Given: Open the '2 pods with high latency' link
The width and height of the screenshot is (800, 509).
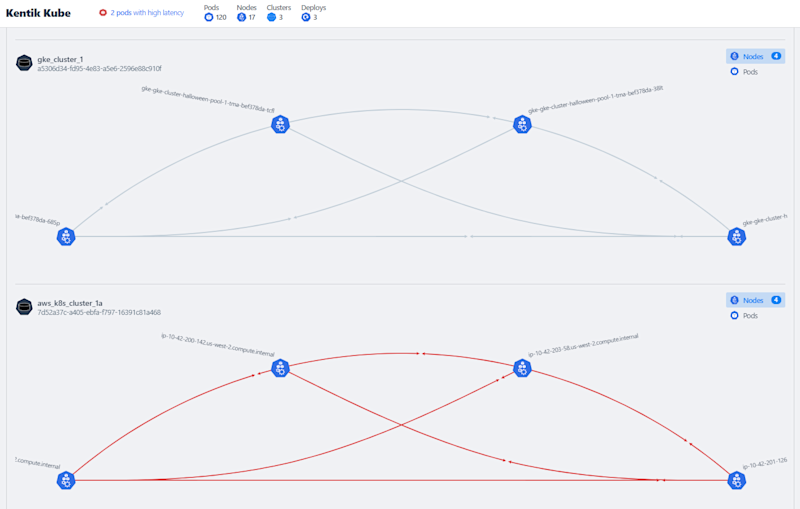Looking at the screenshot, I should tap(147, 12).
